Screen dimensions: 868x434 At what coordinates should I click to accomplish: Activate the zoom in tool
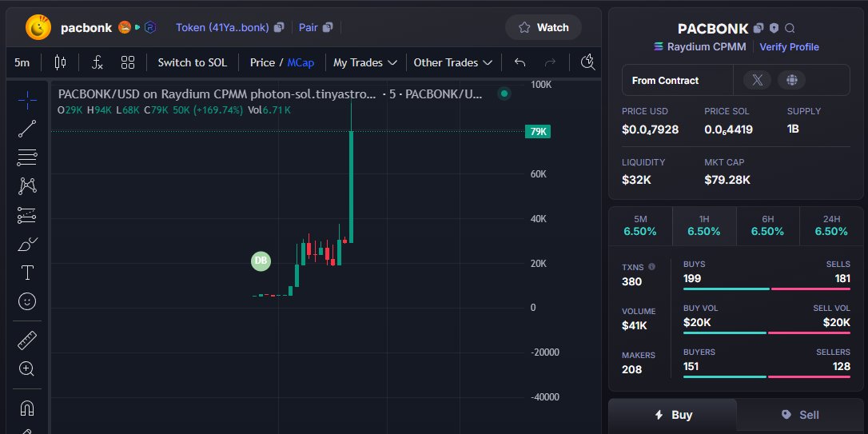point(27,368)
